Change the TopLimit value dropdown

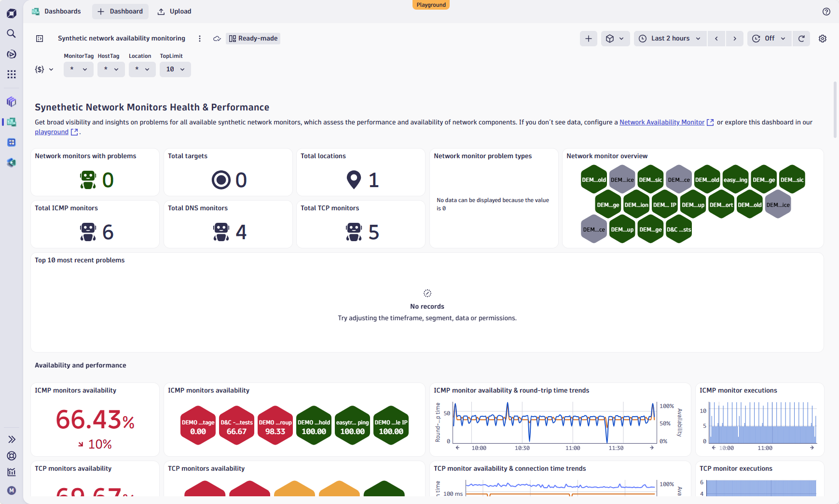[x=175, y=69]
